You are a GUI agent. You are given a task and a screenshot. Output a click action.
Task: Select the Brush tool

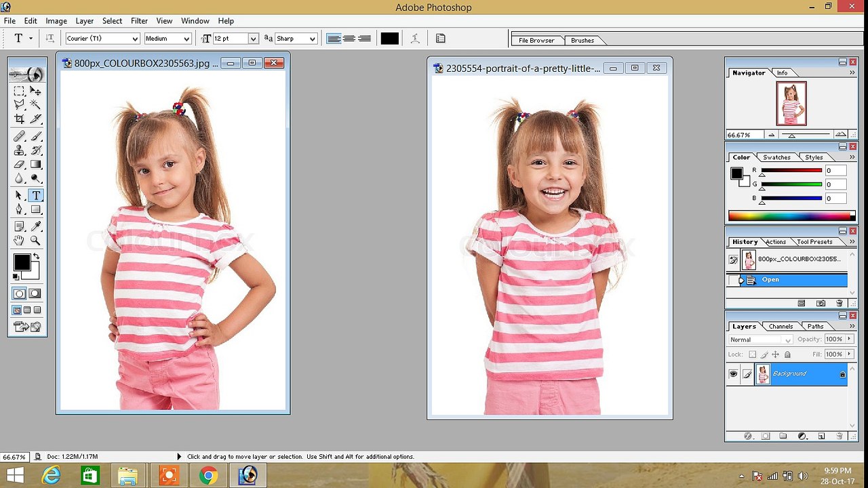(x=37, y=136)
